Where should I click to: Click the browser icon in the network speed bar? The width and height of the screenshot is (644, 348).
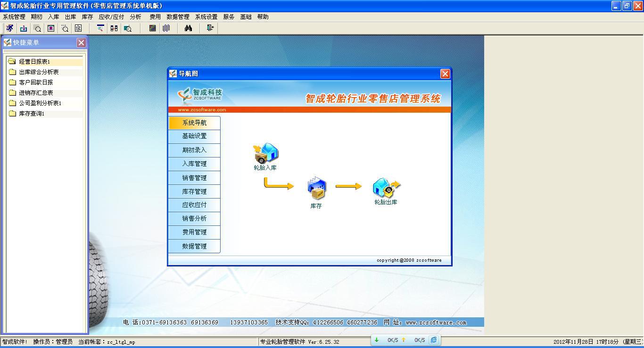pyautogui.click(x=434, y=340)
